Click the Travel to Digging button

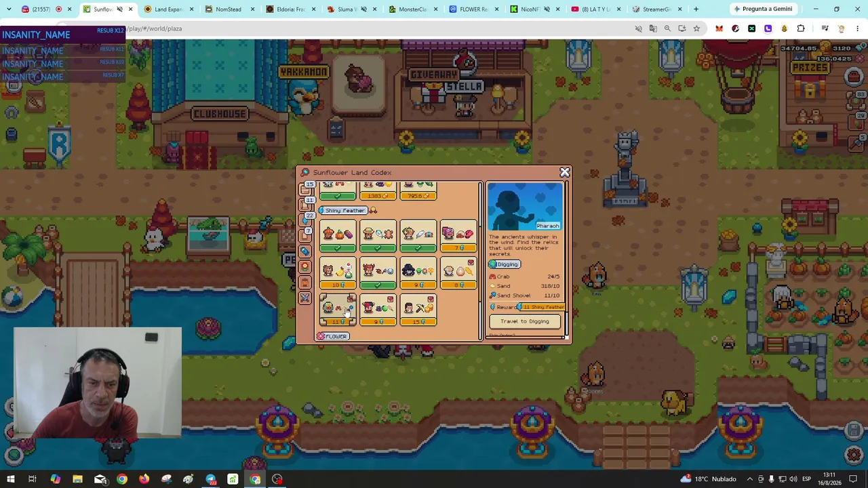(x=525, y=321)
